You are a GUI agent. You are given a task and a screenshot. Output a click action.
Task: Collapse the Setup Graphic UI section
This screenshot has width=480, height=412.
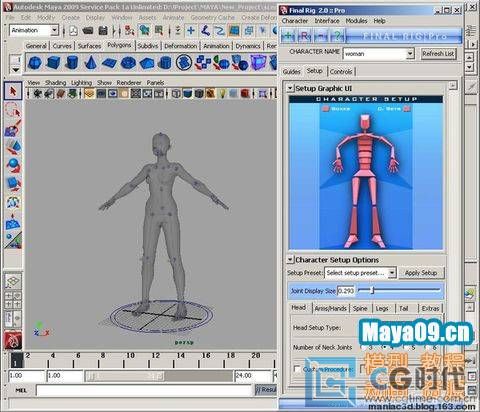(290, 88)
